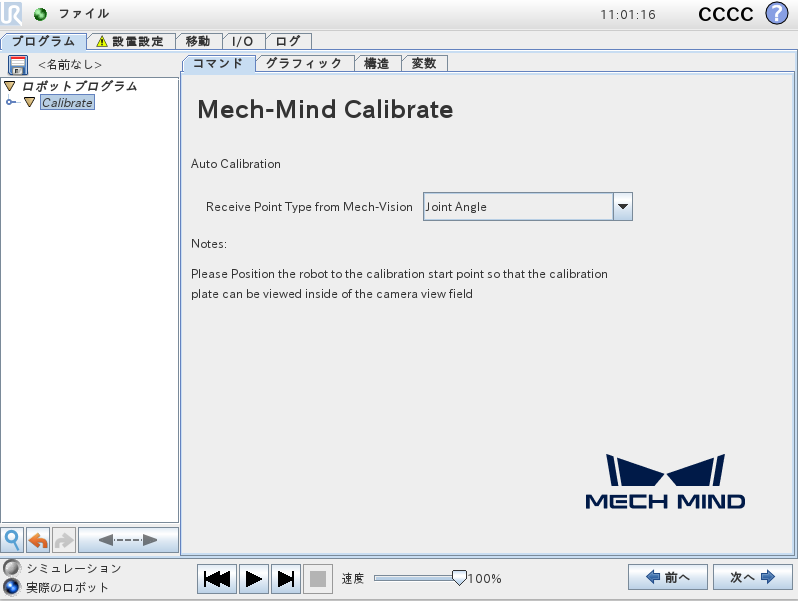This screenshot has height=601, width=798.
Task: Click the green status indicator icon
Action: tap(40, 14)
